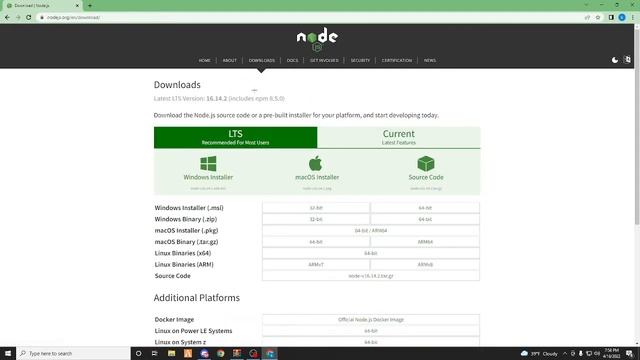Screen dimensions: 640x360
Task: Show hidden system tray icons chevron
Action: [565, 353]
